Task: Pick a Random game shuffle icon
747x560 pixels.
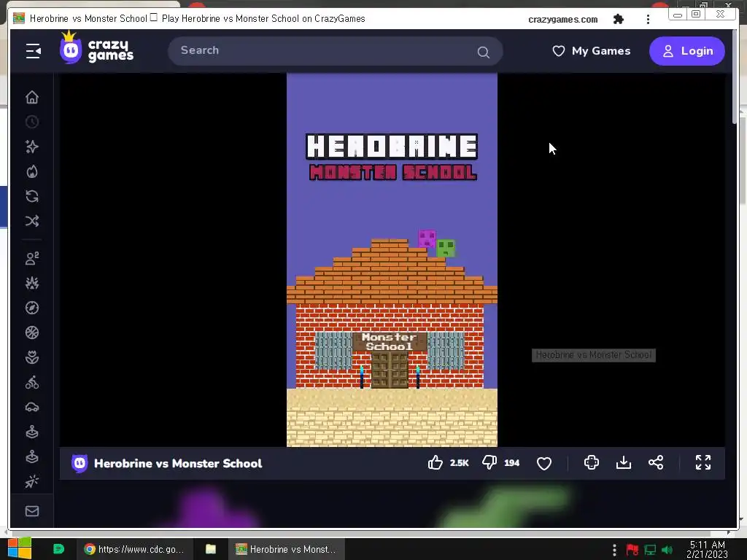Action: [x=32, y=221]
